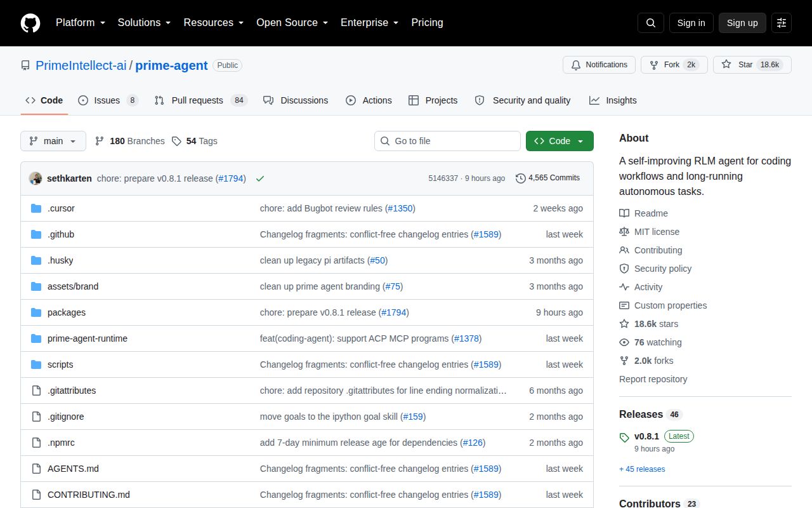Expand the Enterprise dropdown menu
The height and width of the screenshot is (508, 812).
click(369, 22)
